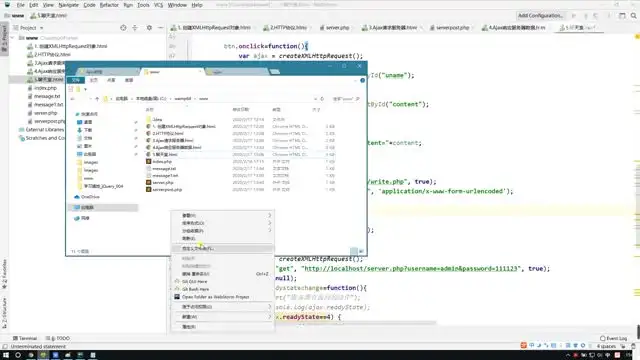This screenshot has height=360, width=640.
Task: Click the up-arrow navigation button in Explorer
Action: 97,99
